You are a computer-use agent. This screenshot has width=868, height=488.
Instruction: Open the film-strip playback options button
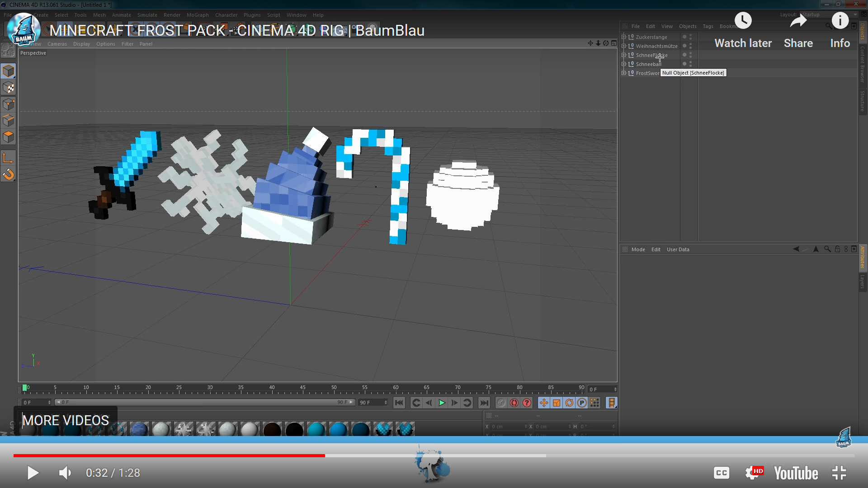coord(612,403)
